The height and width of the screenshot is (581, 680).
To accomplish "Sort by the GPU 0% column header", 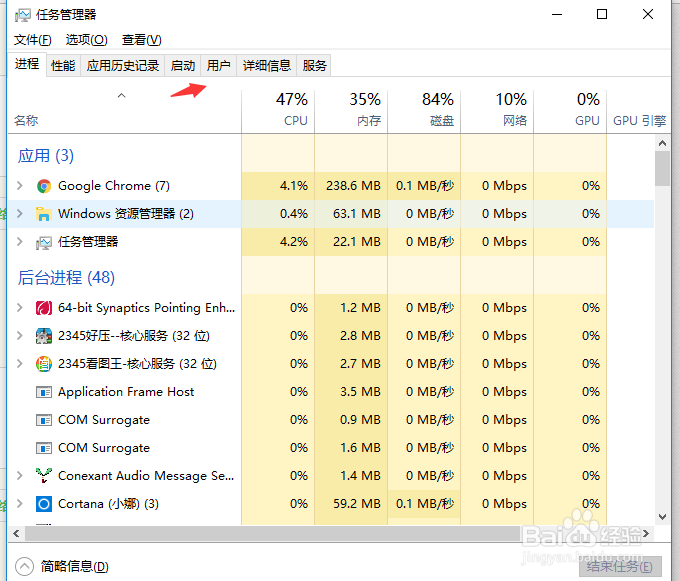I will point(570,111).
